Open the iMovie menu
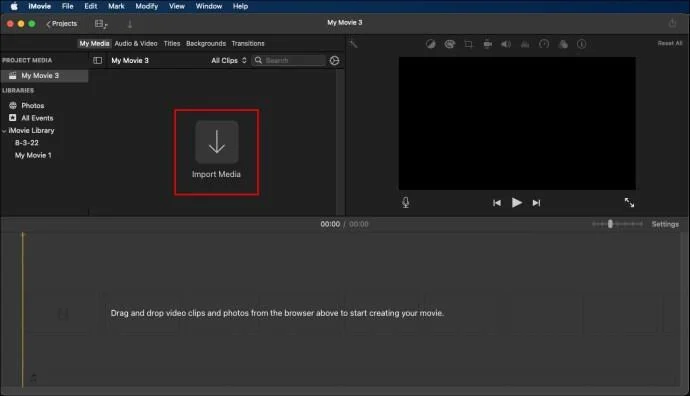The image size is (690, 396). click(40, 6)
